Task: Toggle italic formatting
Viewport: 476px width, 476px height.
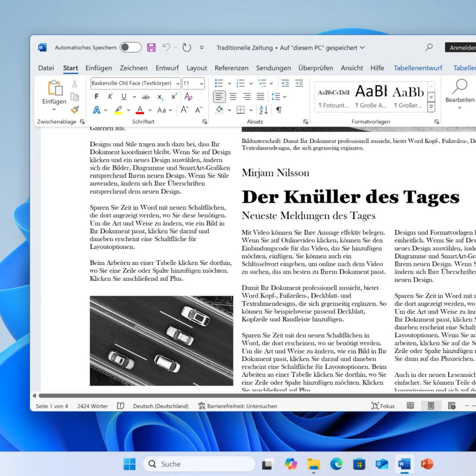Action: [x=110, y=96]
